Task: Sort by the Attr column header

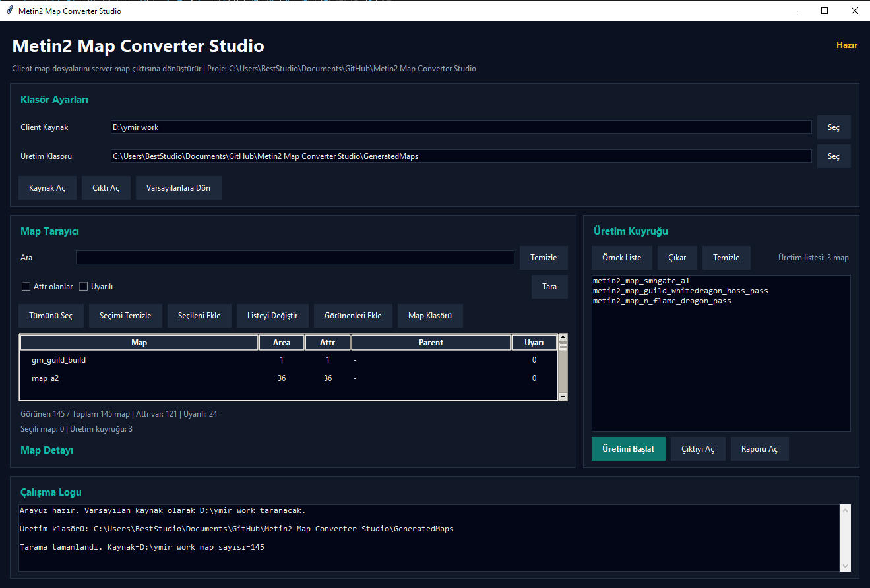Action: click(328, 343)
